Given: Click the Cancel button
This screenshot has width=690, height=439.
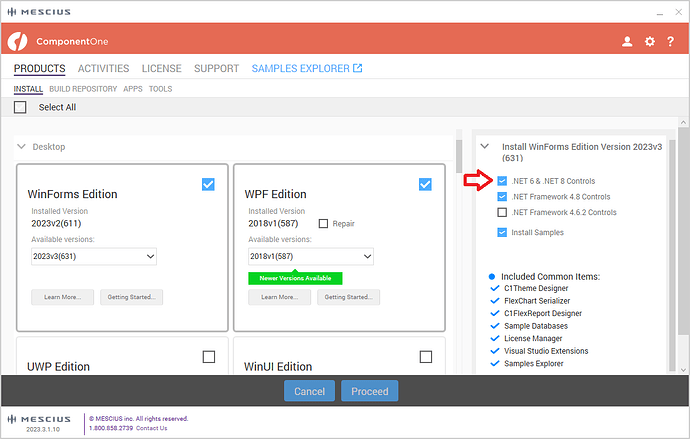Looking at the screenshot, I should coord(309,391).
